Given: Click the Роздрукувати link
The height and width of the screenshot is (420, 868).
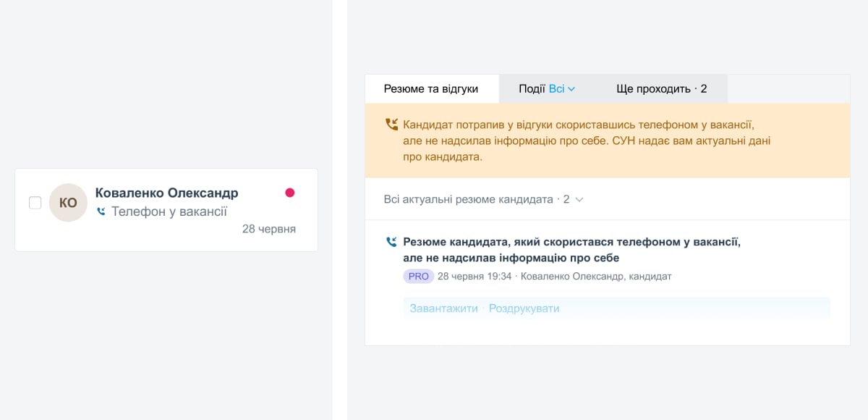Looking at the screenshot, I should (524, 308).
